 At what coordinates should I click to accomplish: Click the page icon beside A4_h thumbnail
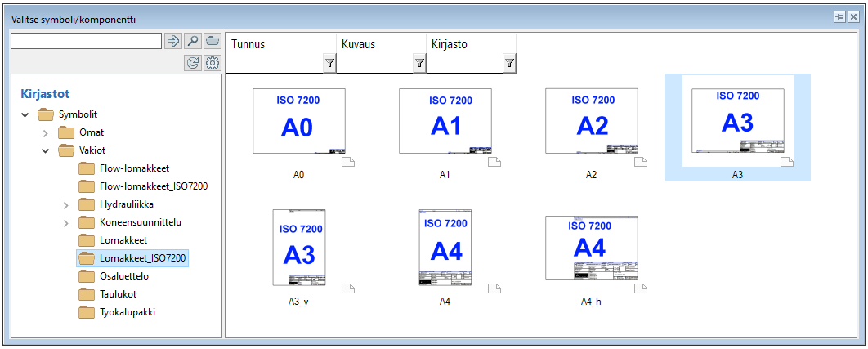(x=641, y=288)
